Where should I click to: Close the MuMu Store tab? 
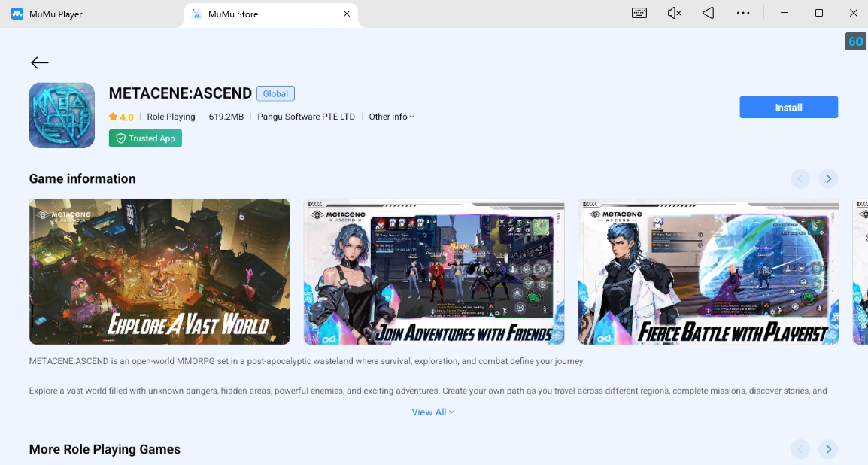point(347,14)
